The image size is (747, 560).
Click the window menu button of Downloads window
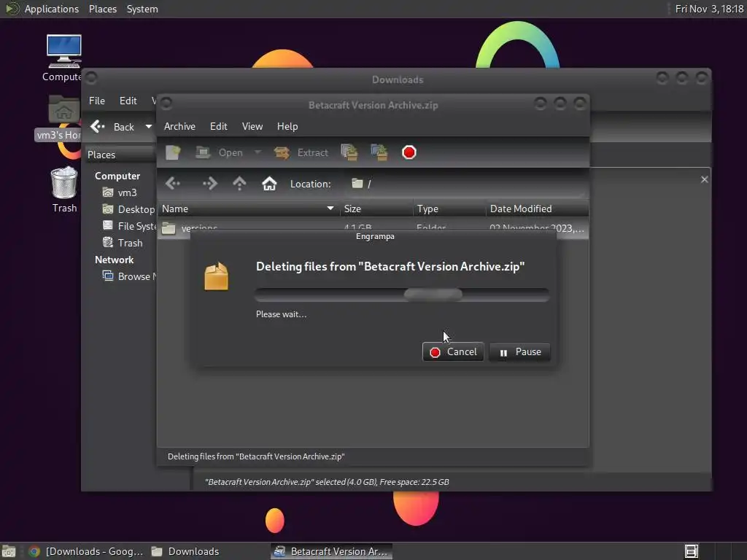[91, 77]
